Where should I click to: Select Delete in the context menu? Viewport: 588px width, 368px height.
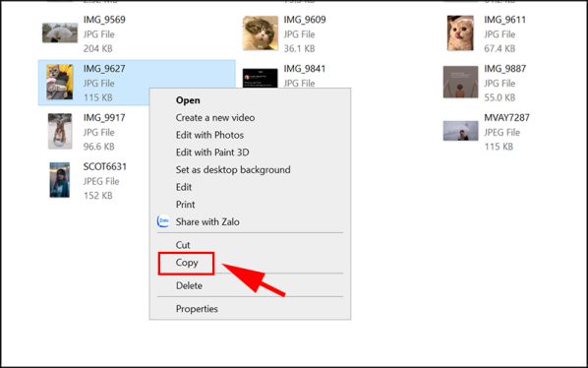click(x=189, y=285)
